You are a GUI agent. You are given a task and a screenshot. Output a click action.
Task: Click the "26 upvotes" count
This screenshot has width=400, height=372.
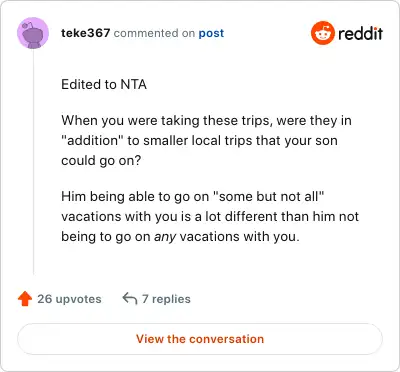[x=69, y=299]
